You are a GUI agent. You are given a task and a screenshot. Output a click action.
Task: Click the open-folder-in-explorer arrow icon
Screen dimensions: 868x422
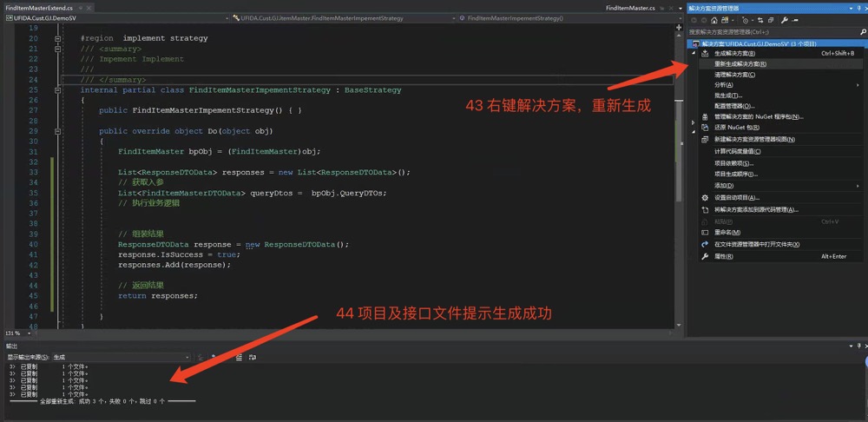[705, 244]
